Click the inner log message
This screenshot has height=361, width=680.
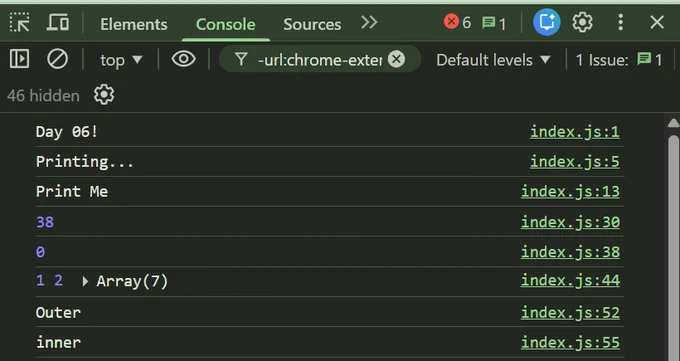click(x=58, y=343)
